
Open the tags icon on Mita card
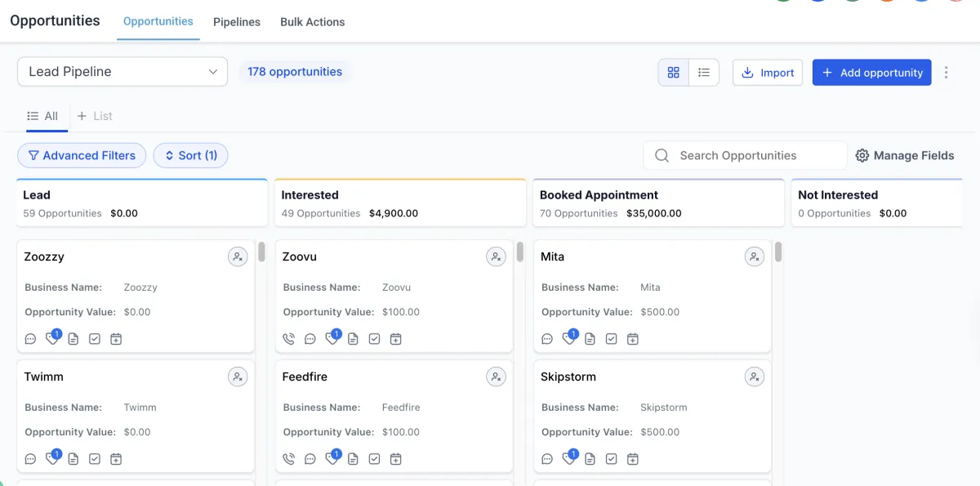569,339
